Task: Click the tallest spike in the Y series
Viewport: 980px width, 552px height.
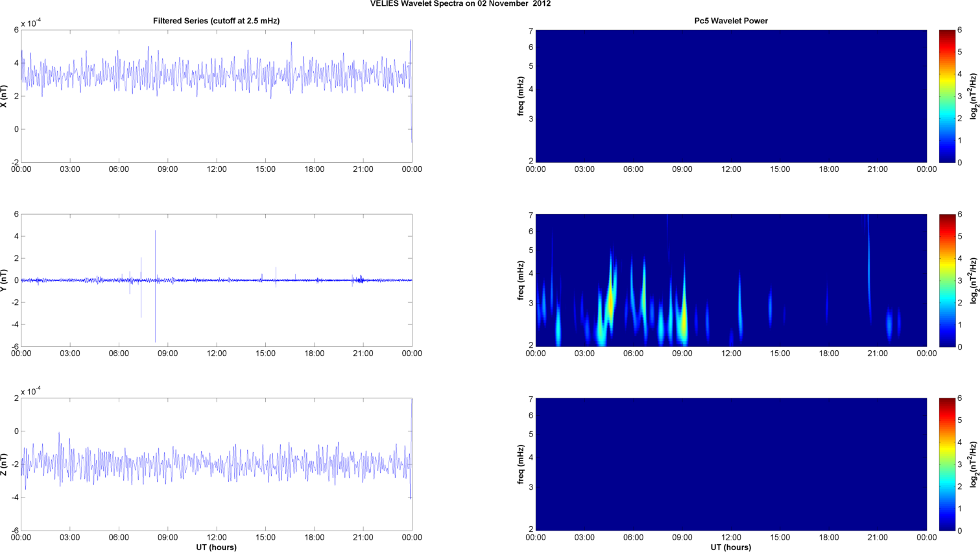Action: [x=155, y=286]
